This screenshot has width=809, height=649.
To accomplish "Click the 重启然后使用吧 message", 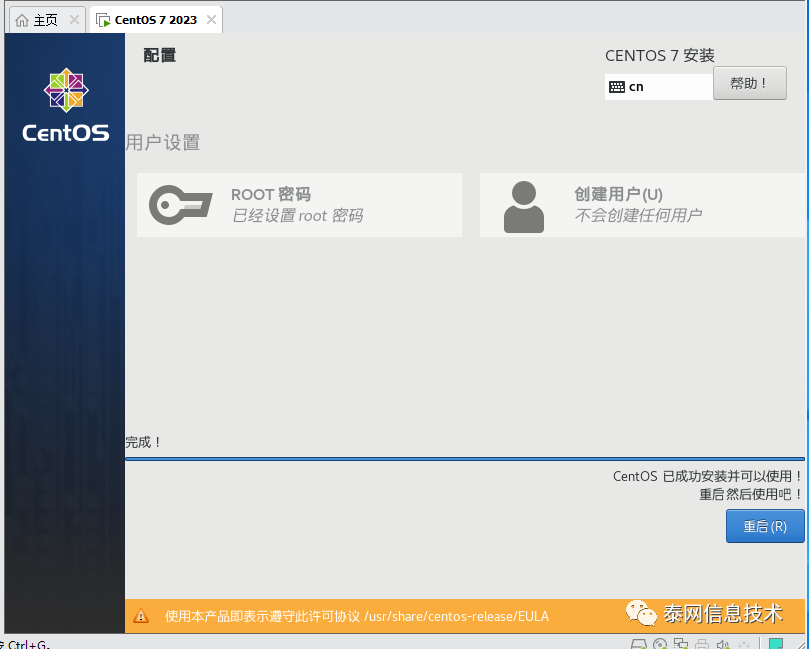I will coord(750,494).
